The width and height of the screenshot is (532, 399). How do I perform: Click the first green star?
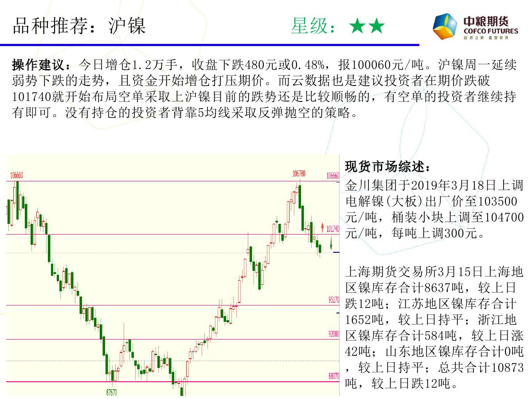point(356,27)
